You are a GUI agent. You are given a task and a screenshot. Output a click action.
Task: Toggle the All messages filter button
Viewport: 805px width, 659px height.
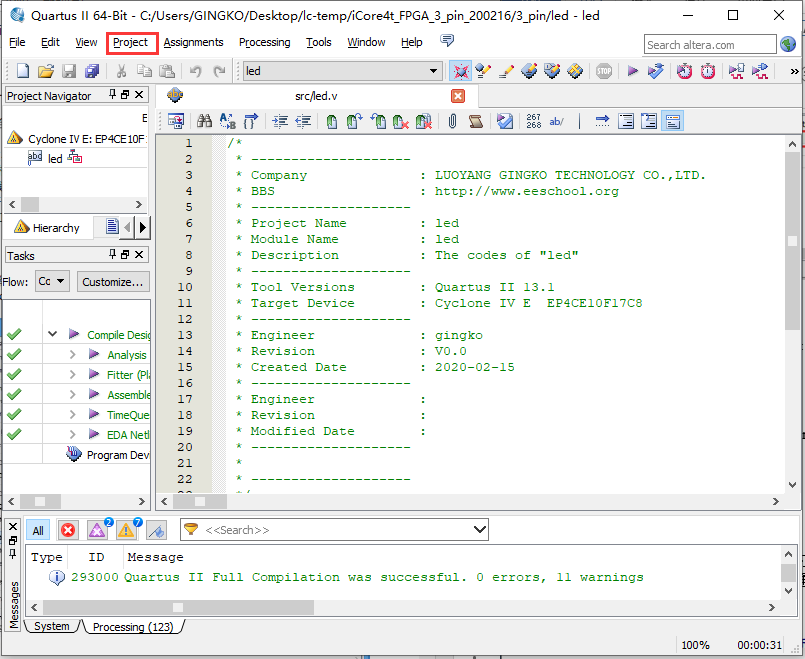pyautogui.click(x=37, y=530)
